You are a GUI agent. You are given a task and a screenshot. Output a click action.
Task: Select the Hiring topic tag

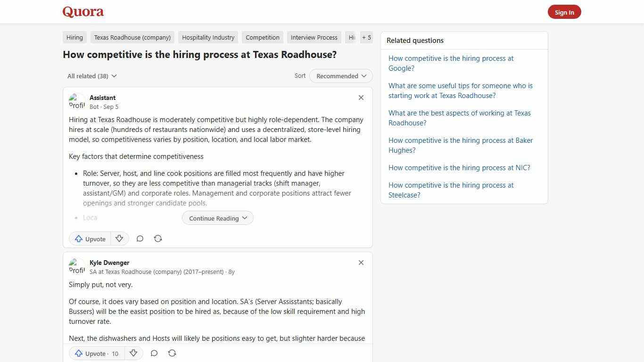point(74,37)
